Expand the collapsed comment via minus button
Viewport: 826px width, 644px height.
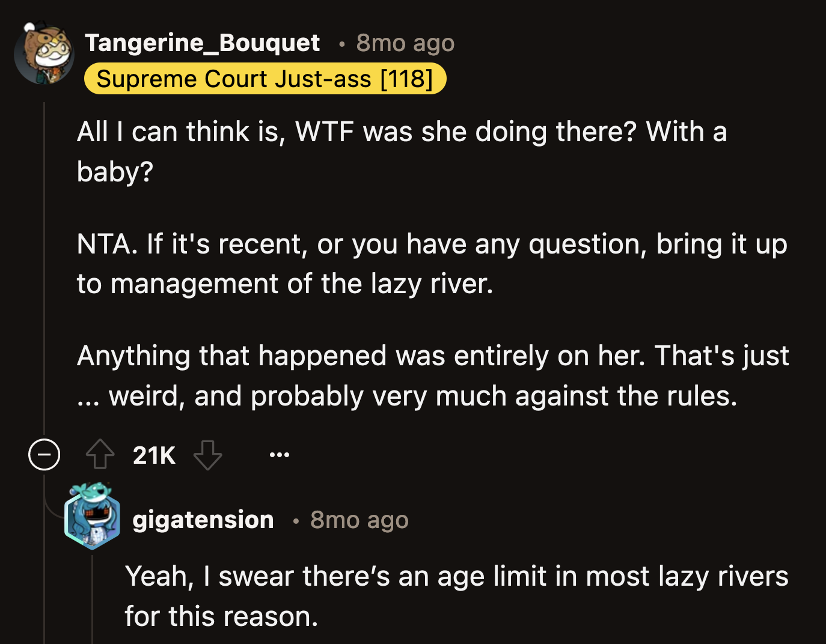[44, 455]
